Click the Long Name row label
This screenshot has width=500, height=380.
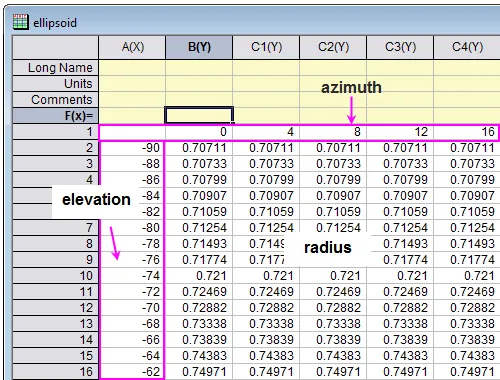tap(56, 68)
